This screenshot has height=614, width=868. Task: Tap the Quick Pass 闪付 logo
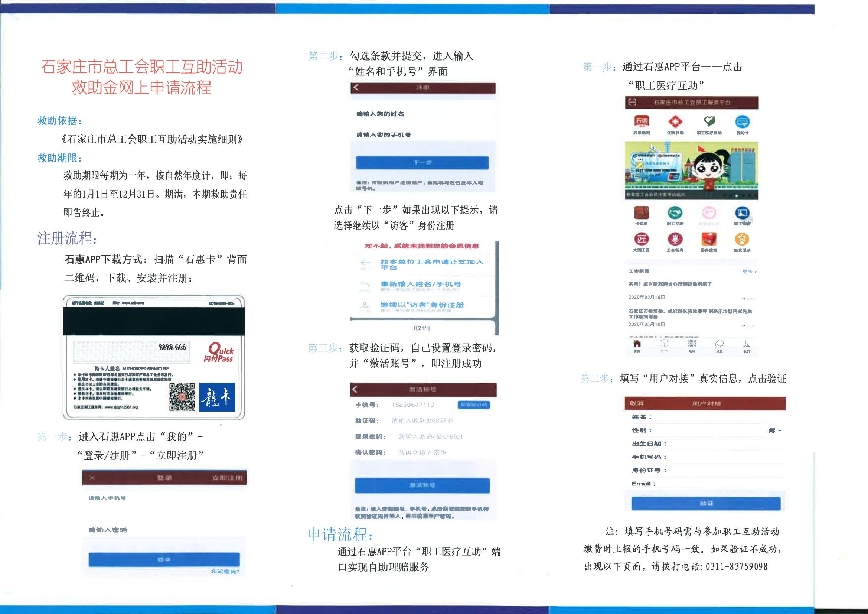pos(219,353)
